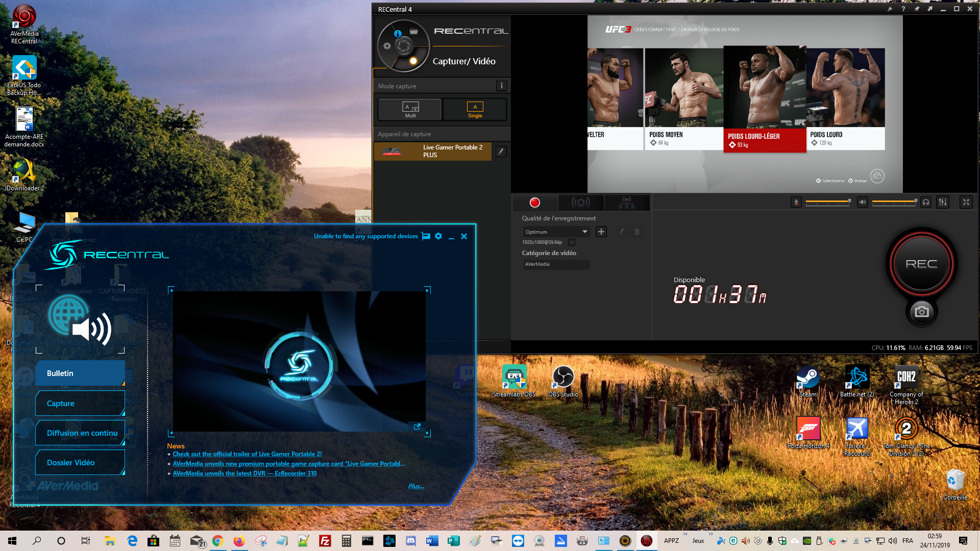
Task: Open resolution details ellipsis button
Action: [x=572, y=242]
